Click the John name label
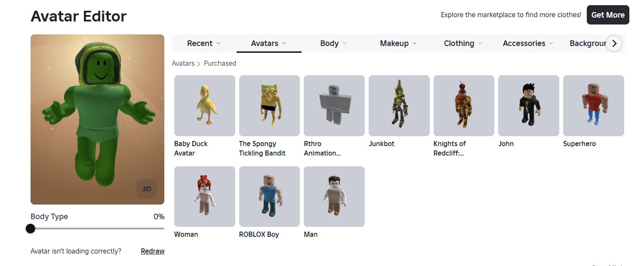Screen dimensions: 644x266 tap(506, 144)
